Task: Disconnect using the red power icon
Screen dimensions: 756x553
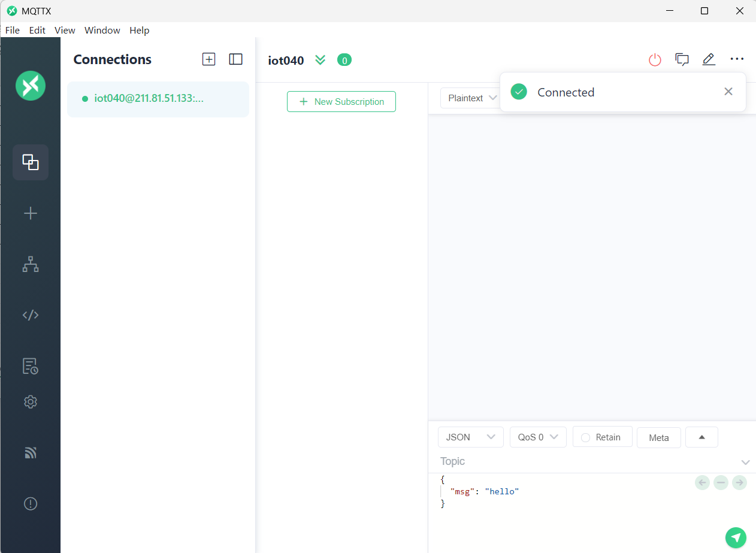Action: click(655, 59)
